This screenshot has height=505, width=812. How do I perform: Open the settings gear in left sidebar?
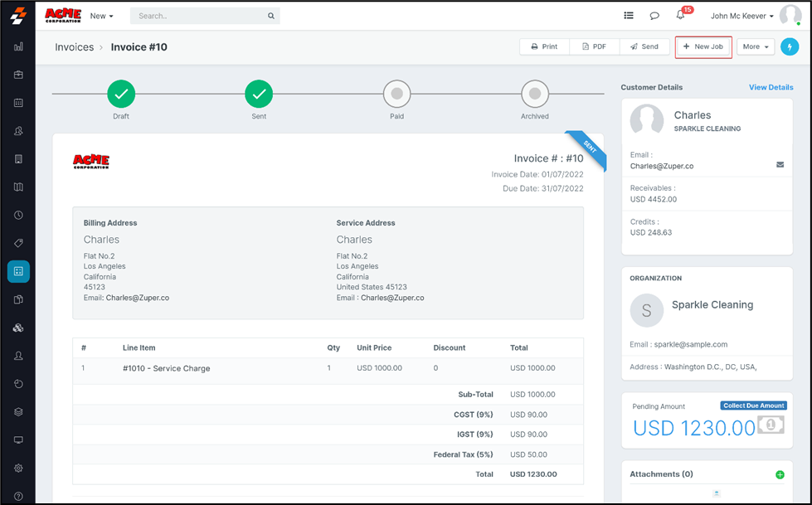click(x=18, y=468)
